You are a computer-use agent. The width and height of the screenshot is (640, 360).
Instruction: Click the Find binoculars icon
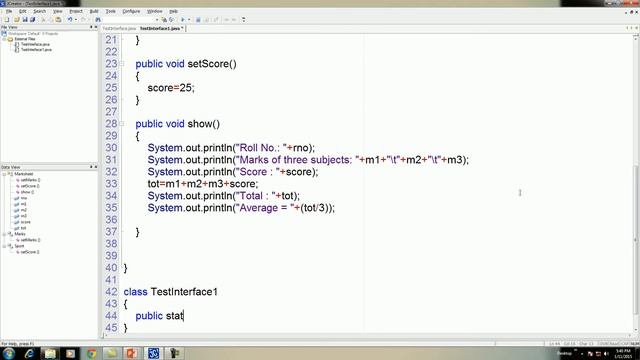pyautogui.click(x=98, y=20)
